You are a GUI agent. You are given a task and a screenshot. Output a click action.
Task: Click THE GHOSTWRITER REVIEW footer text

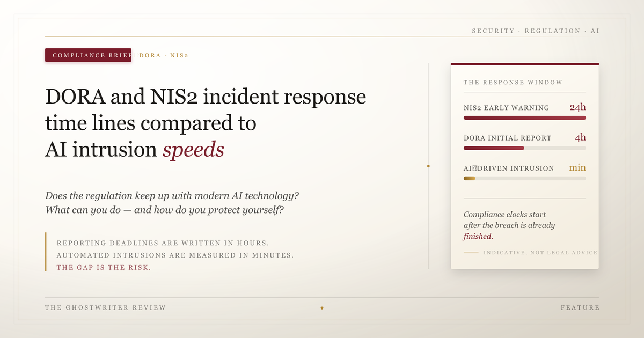pos(106,307)
